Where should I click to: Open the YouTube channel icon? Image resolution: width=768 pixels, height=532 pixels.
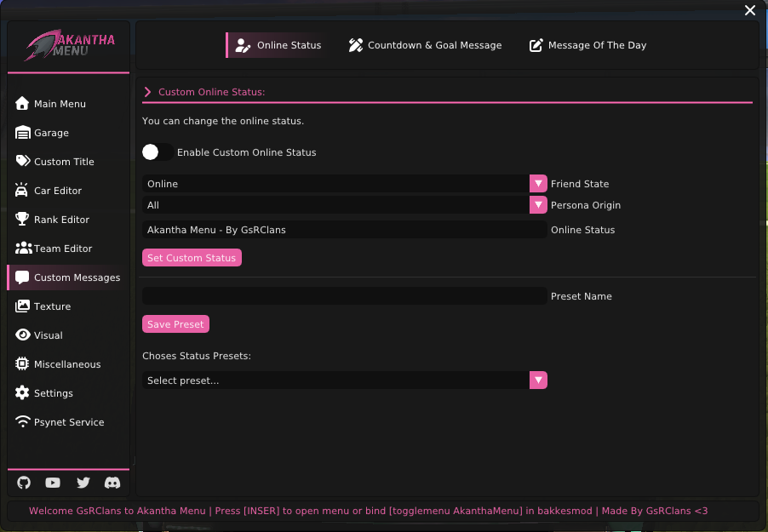(53, 483)
